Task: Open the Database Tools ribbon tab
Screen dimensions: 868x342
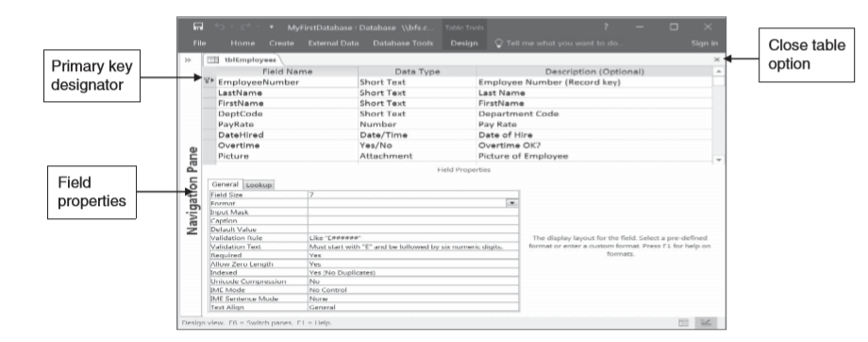Action: [403, 43]
